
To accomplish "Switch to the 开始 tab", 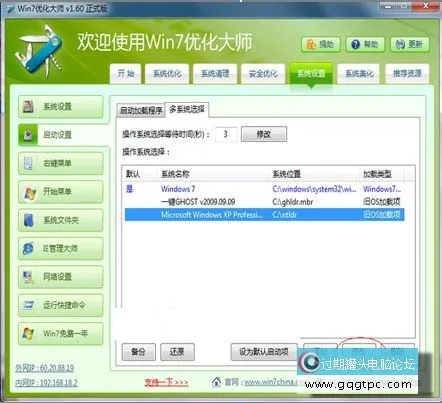I will coord(126,73).
